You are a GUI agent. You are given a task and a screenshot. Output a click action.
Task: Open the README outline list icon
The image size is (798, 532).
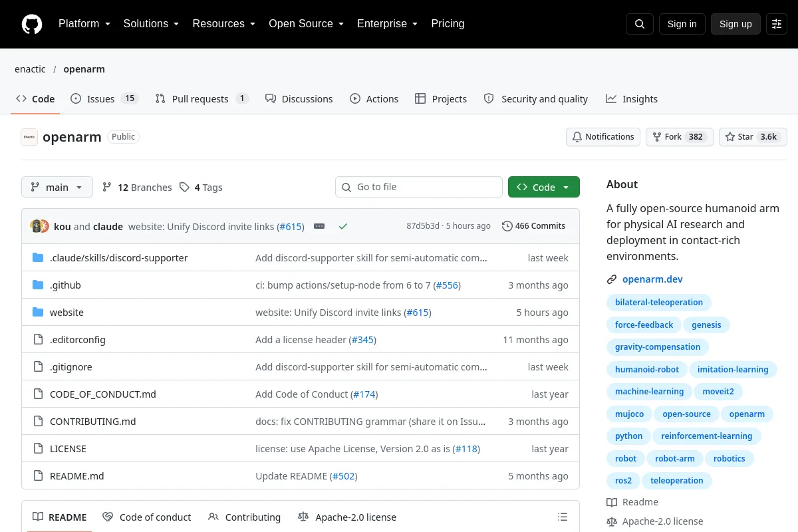563,517
